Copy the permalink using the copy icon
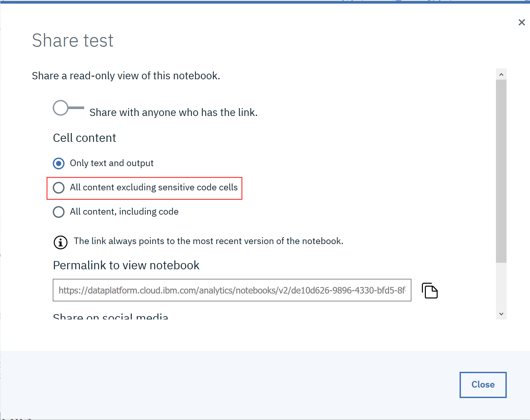 coord(430,291)
